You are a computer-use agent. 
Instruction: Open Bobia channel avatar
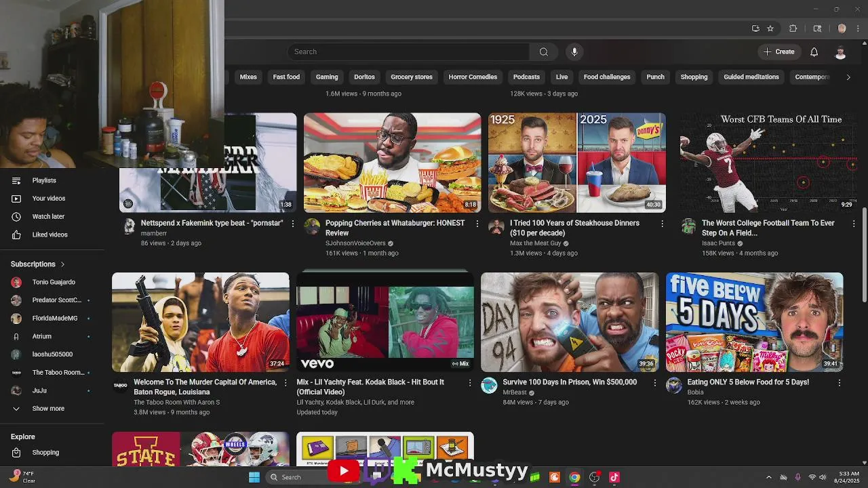673,386
